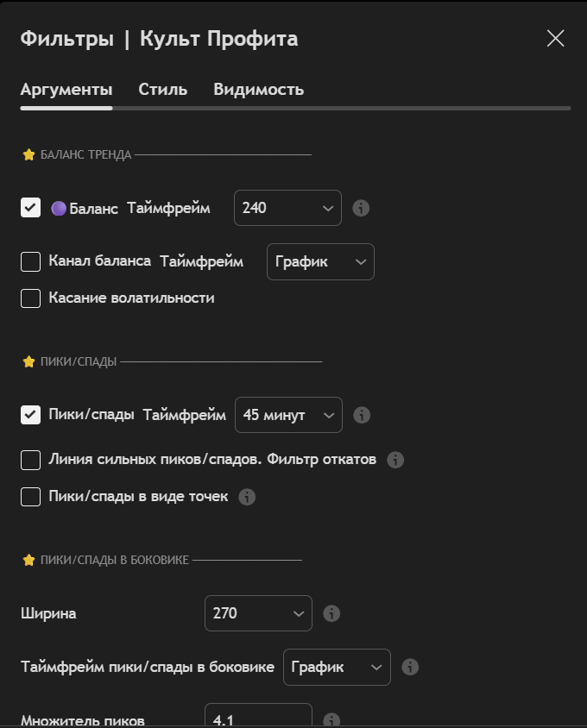Open Ширина dropdown showing 270
The image size is (587, 728).
[x=258, y=613]
